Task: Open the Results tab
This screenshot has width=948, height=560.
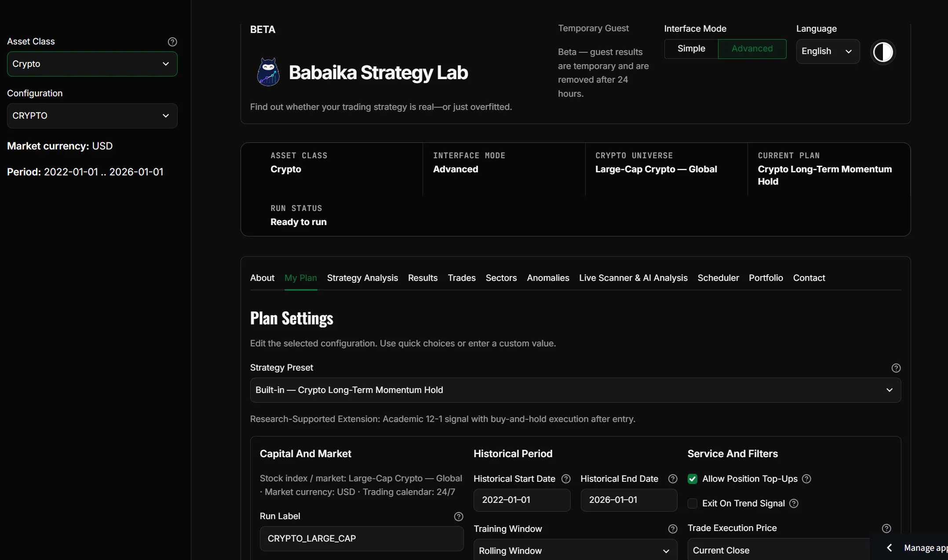Action: (x=423, y=278)
